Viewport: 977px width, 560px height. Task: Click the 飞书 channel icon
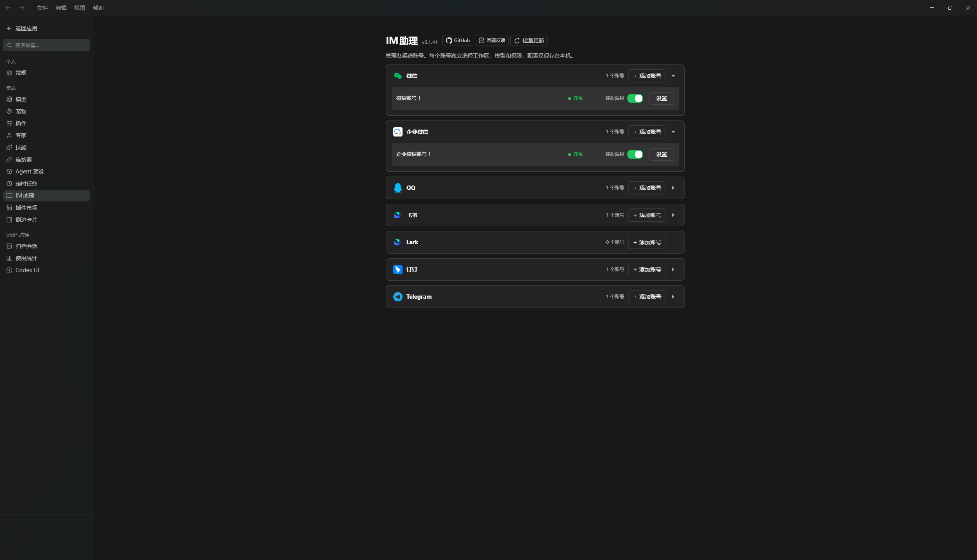coord(397,215)
